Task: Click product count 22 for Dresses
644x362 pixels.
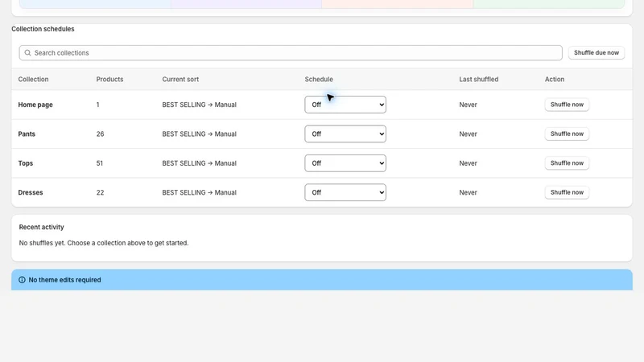Action: coord(100,192)
